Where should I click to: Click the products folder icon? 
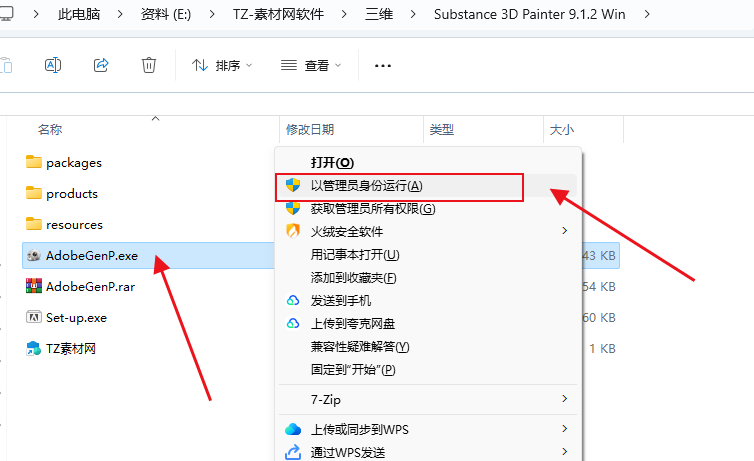click(x=34, y=193)
